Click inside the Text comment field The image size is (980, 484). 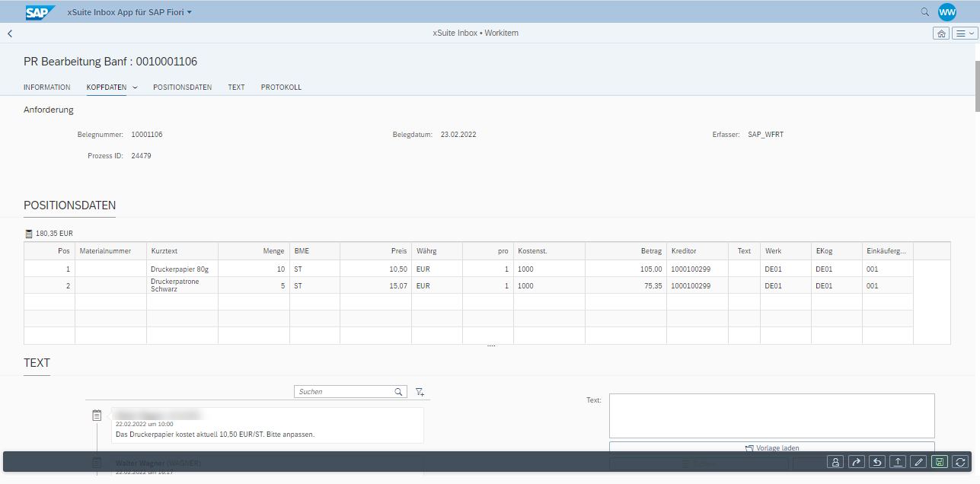click(x=771, y=416)
